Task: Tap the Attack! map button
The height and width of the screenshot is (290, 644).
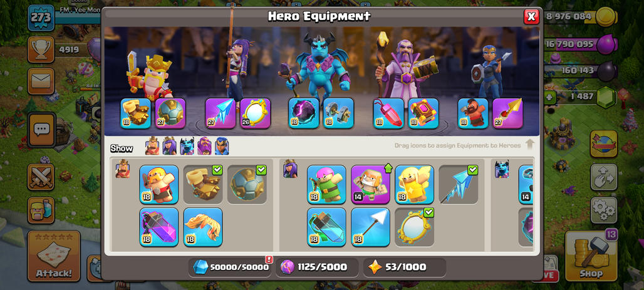Action: click(x=54, y=256)
